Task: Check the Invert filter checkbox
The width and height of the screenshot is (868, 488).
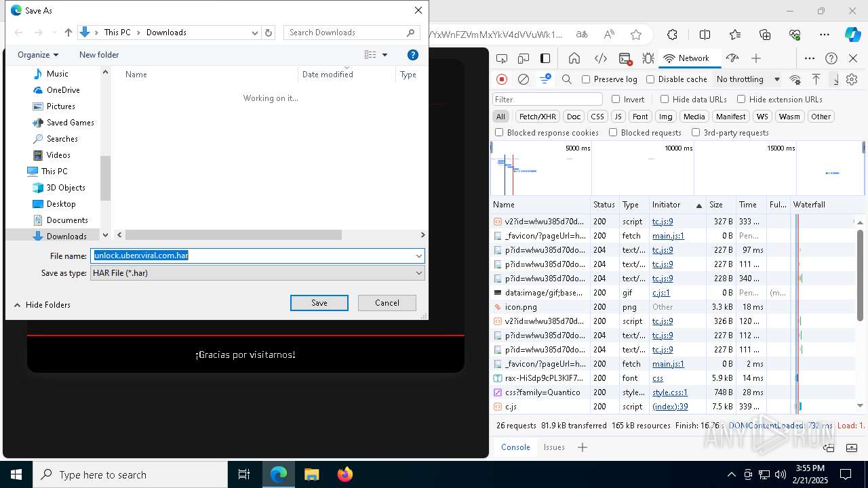Action: point(616,99)
